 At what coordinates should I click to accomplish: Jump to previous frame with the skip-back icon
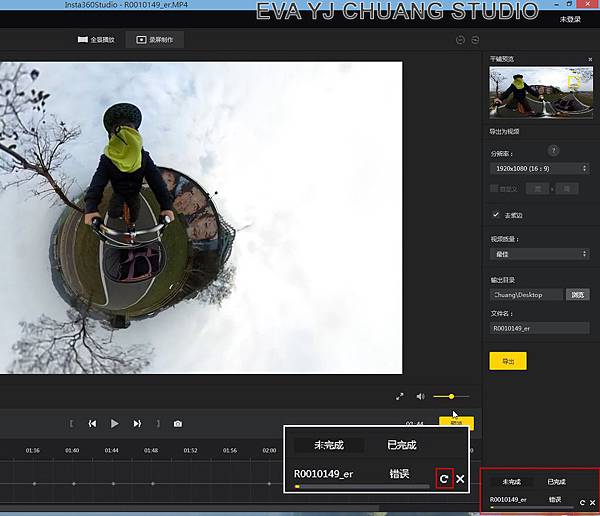92,423
